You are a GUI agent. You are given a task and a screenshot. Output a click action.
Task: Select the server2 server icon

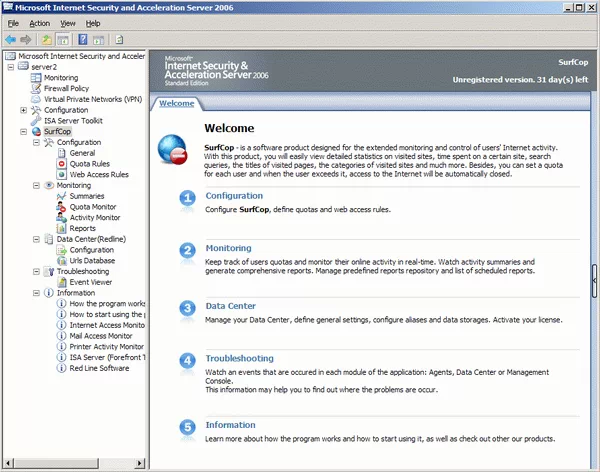point(23,66)
